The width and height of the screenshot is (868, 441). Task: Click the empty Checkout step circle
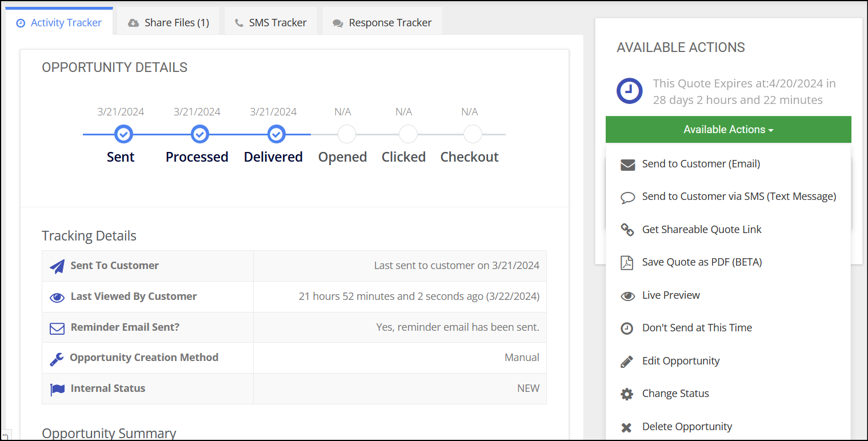pos(473,134)
